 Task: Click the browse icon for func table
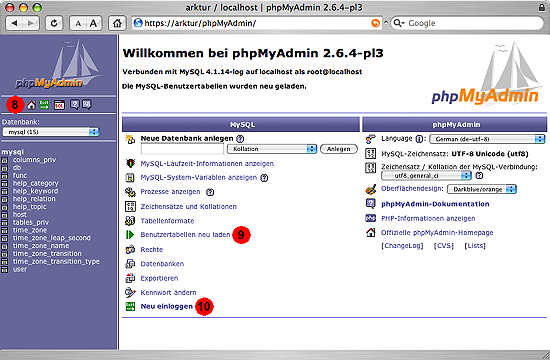pyautogui.click(x=5, y=176)
